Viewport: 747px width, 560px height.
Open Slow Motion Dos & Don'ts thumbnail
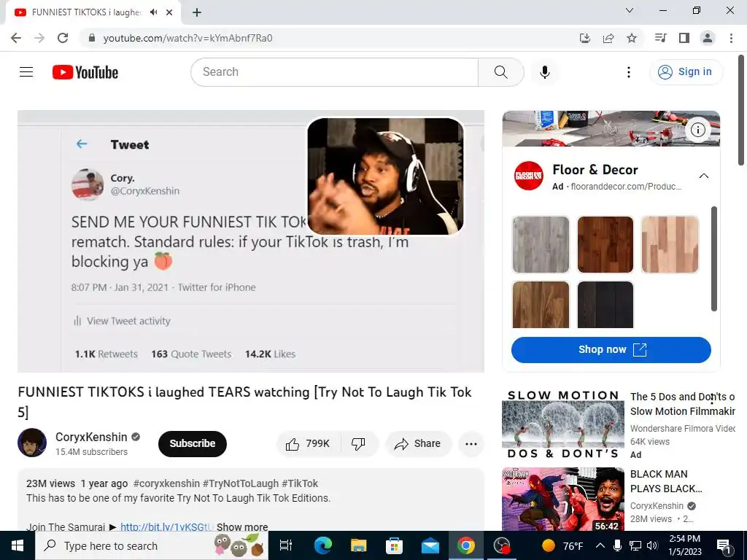point(562,425)
